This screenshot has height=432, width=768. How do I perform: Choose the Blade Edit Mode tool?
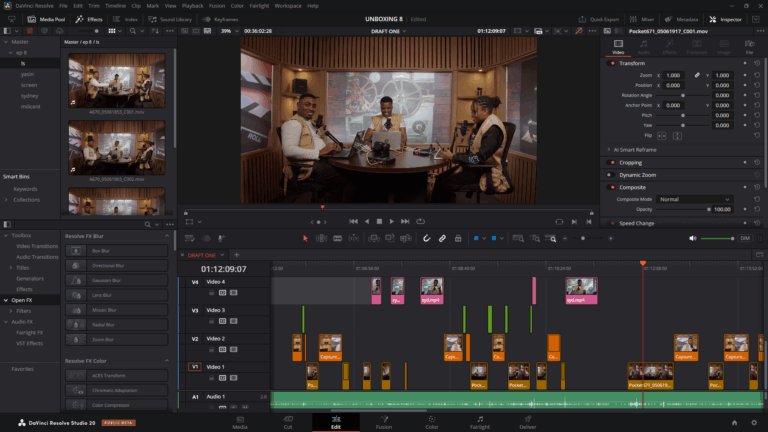pos(337,239)
